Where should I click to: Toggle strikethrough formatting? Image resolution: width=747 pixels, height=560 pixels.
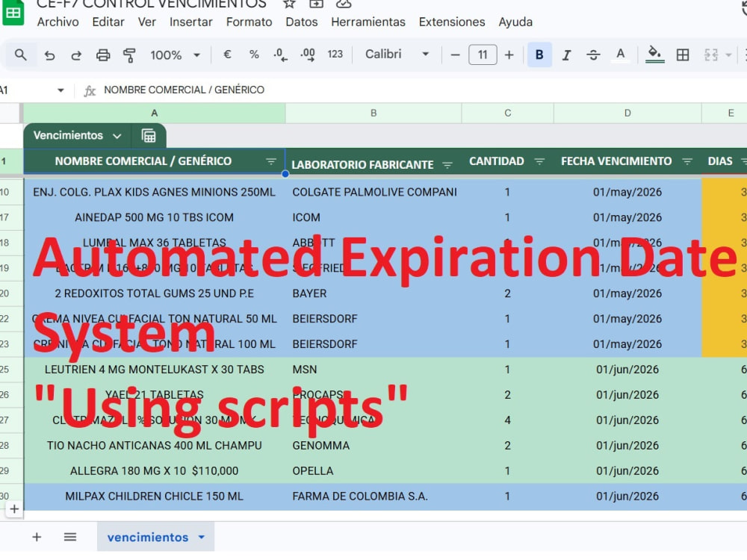(593, 55)
